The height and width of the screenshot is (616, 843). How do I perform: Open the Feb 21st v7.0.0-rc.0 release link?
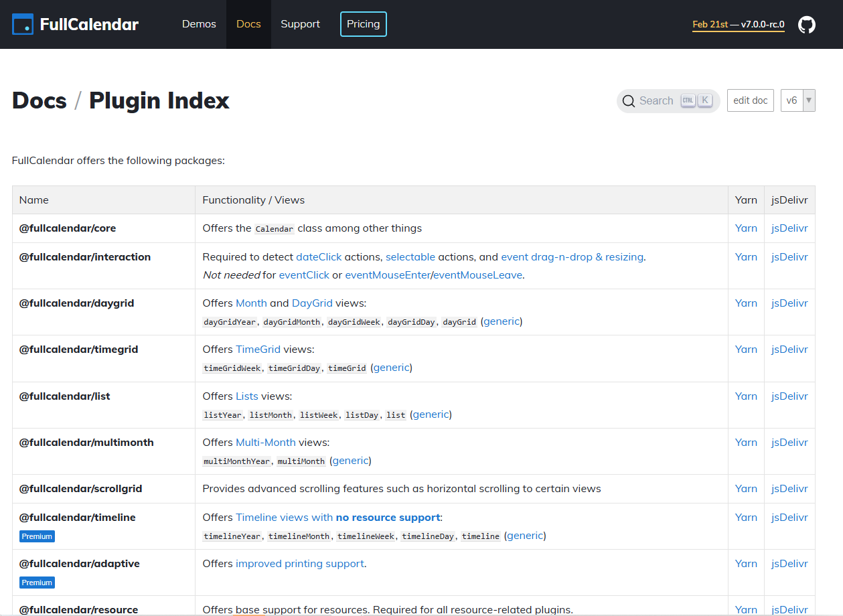click(738, 25)
